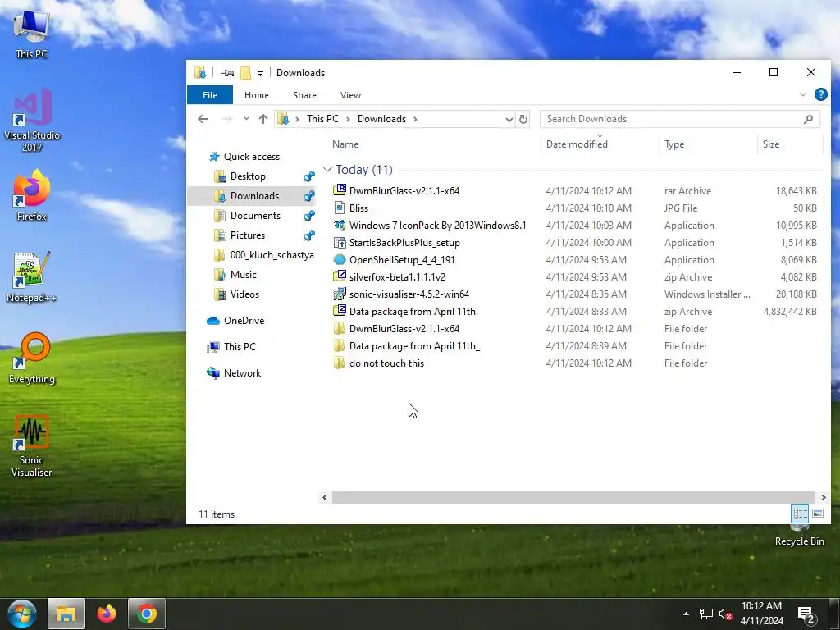Open address bar history dropdown
This screenshot has height=630, width=840.
(x=509, y=119)
